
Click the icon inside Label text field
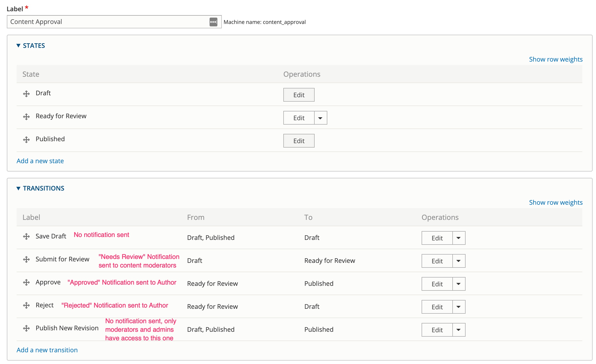pyautogui.click(x=213, y=22)
